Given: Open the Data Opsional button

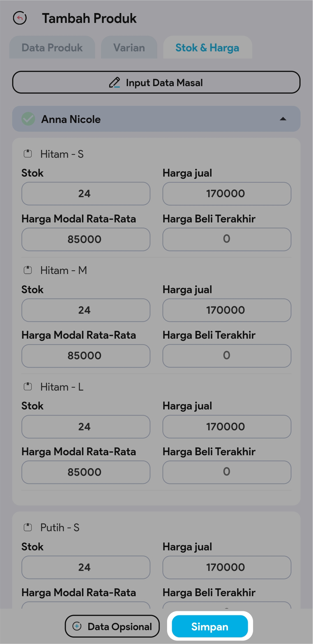Looking at the screenshot, I should pos(112,626).
